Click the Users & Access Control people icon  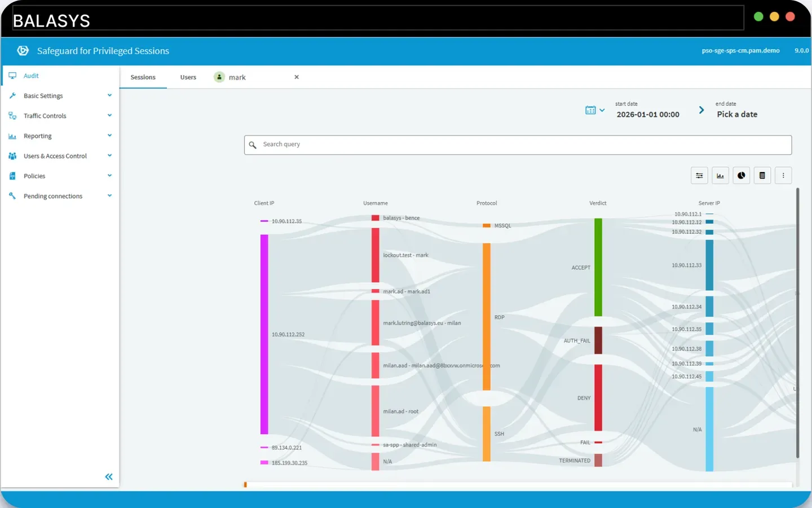tap(12, 156)
